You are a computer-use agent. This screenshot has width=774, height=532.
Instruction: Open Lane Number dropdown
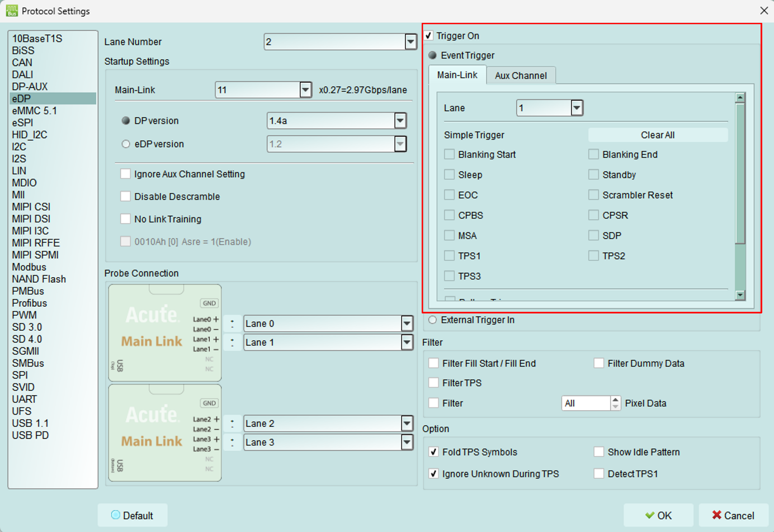410,41
